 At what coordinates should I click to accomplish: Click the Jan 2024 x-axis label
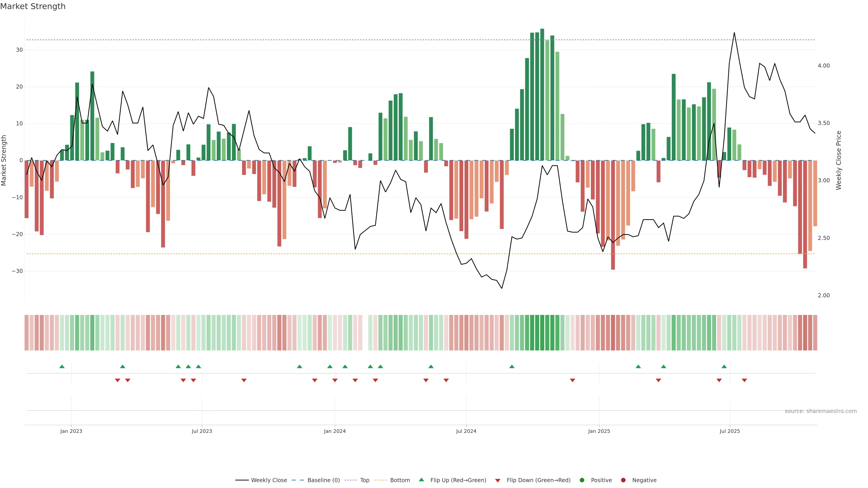click(x=335, y=431)
